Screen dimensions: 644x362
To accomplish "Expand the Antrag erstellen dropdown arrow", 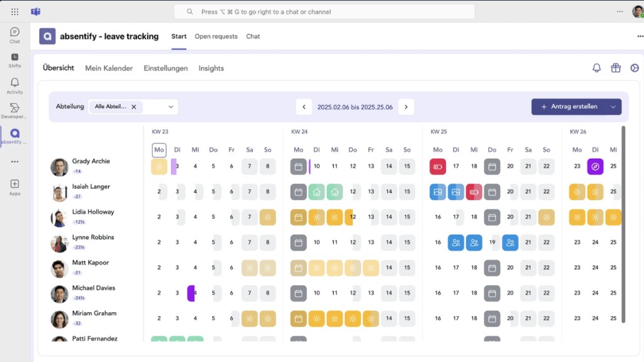I will click(613, 107).
